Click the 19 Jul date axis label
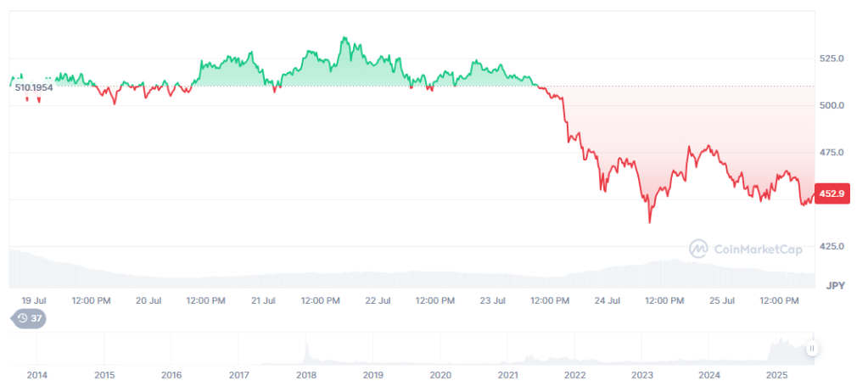Image resolution: width=868 pixels, height=392 pixels. coord(33,300)
